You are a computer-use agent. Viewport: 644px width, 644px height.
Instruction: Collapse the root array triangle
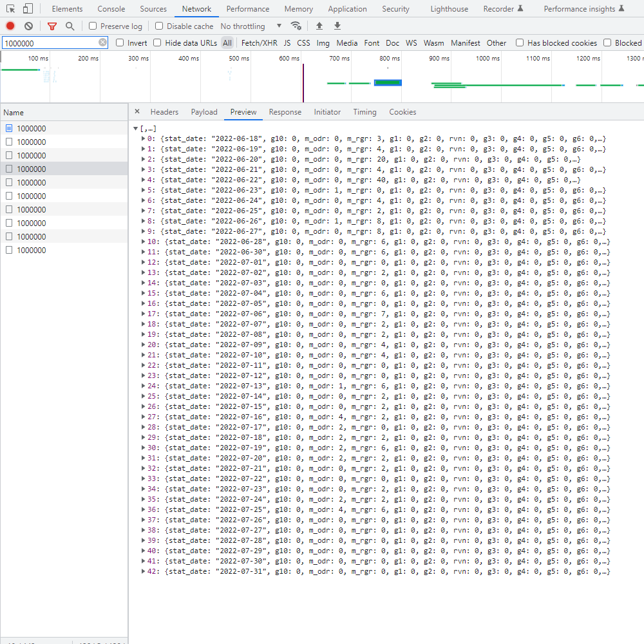coord(135,129)
